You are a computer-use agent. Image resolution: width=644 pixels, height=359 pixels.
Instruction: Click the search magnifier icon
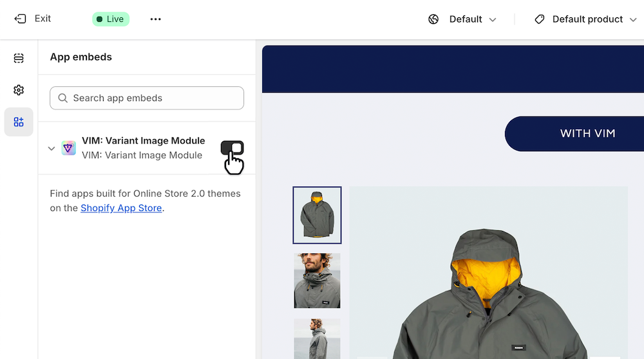click(63, 98)
